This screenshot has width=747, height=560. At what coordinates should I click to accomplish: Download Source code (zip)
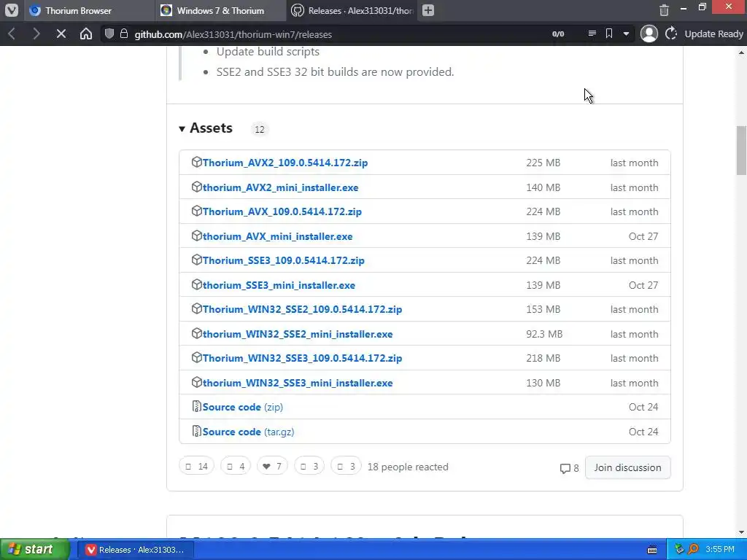[x=242, y=407]
